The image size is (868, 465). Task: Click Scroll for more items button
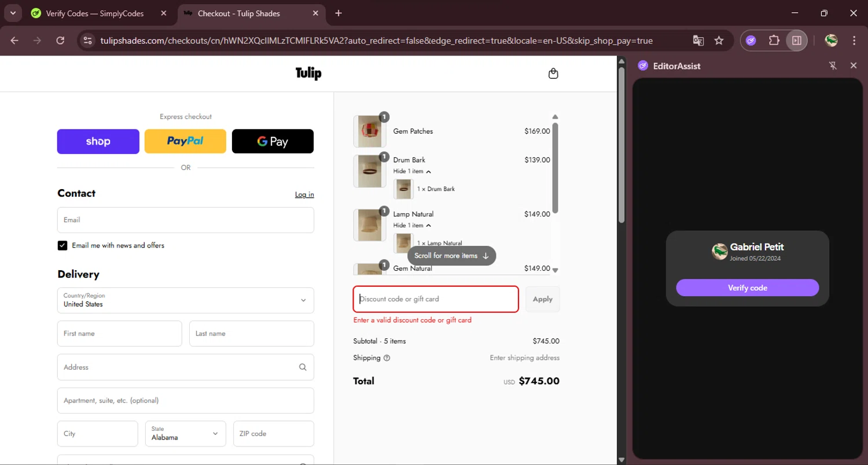point(451,256)
